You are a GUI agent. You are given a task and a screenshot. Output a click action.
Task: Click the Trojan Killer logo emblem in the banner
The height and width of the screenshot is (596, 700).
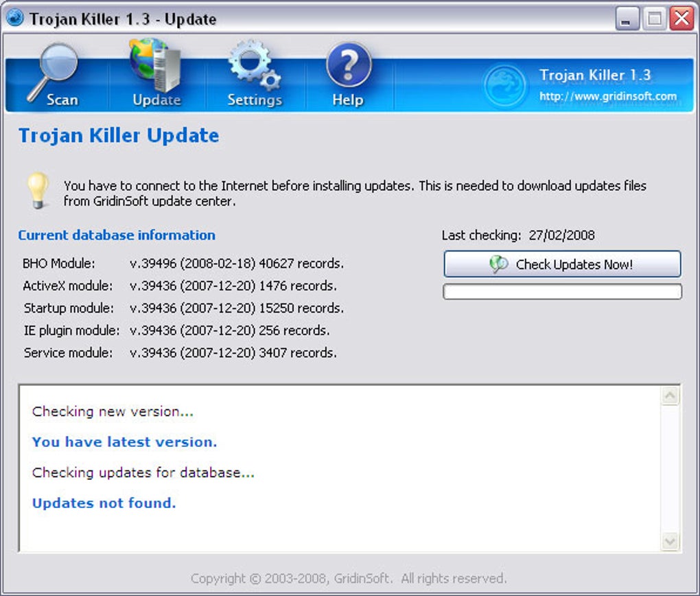click(x=505, y=85)
